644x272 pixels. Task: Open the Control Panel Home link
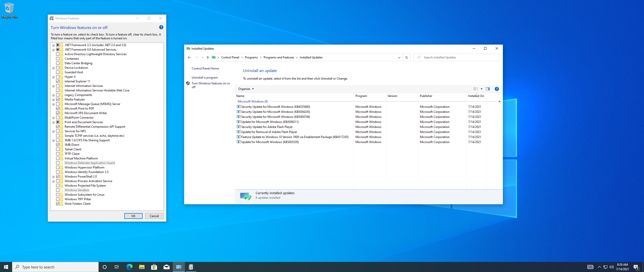point(205,69)
